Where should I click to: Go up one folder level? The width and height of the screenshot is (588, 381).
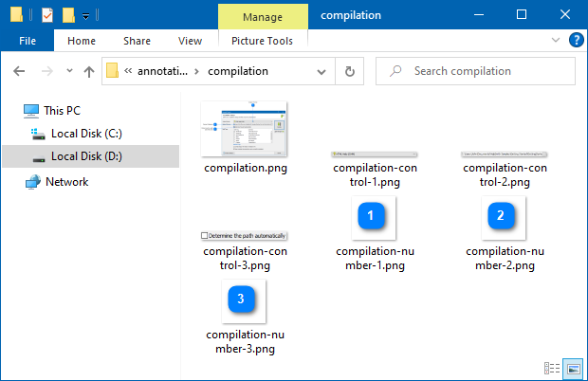pyautogui.click(x=89, y=71)
